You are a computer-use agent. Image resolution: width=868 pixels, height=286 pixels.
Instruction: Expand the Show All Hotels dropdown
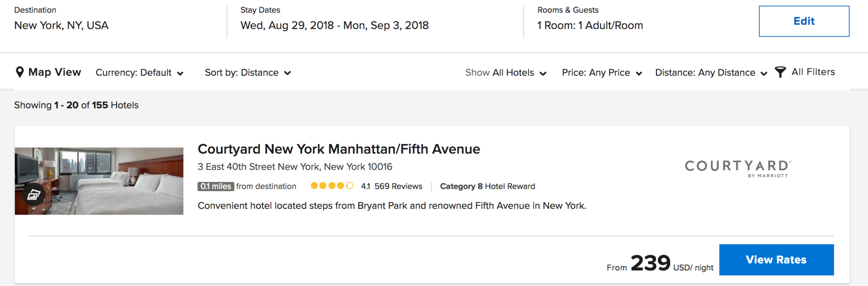506,73
